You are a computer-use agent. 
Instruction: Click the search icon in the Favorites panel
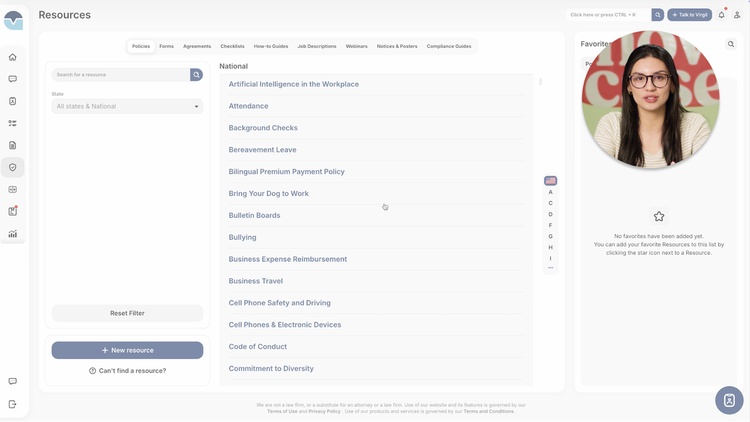click(731, 44)
